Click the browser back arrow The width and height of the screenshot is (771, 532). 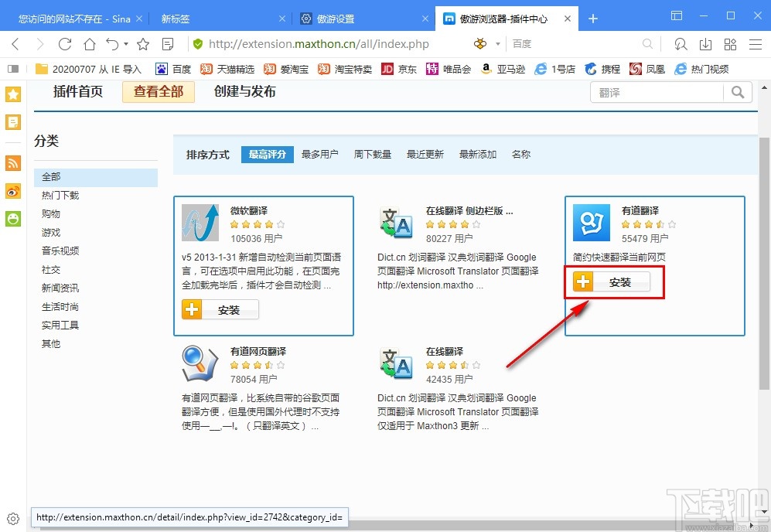click(x=15, y=44)
